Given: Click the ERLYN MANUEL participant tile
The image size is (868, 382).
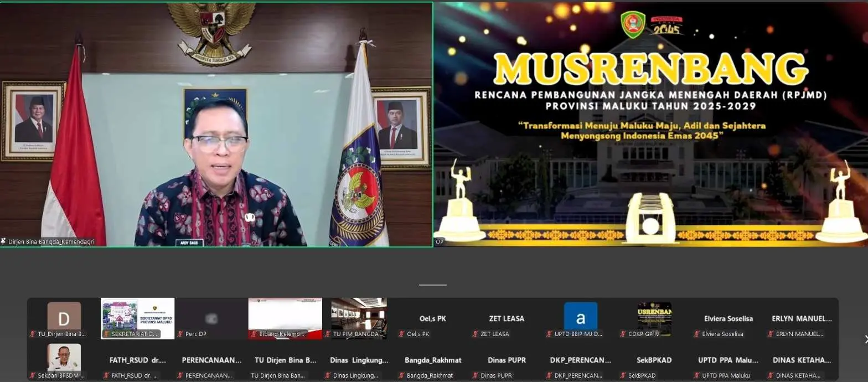Looking at the screenshot, I should (x=802, y=319).
